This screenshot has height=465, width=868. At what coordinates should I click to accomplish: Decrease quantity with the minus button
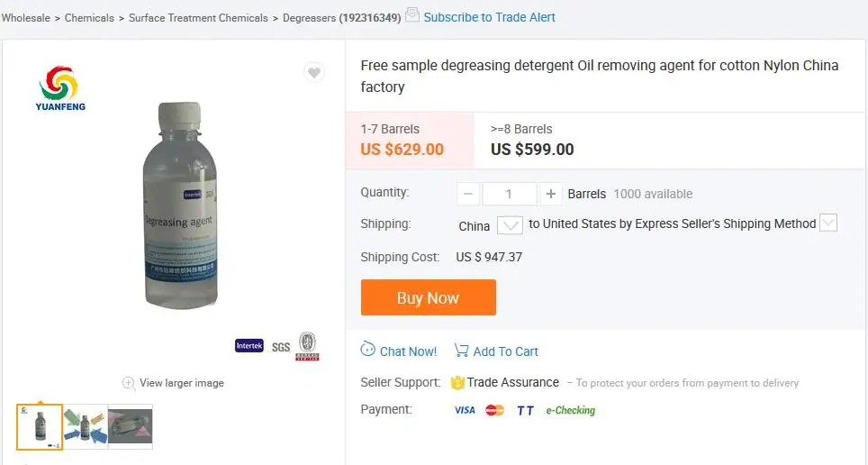point(468,194)
